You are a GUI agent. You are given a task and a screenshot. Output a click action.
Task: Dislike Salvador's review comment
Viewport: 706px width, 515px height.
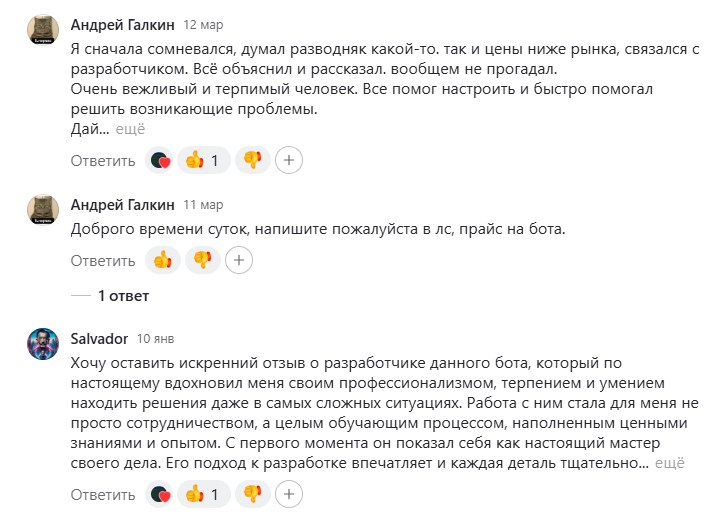[252, 494]
